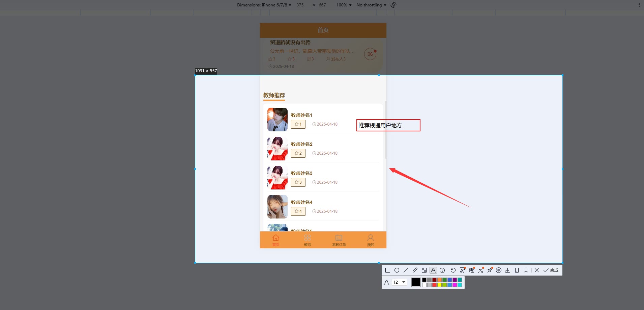644x310 pixels.
Task: Open the Dimensions iPhone 6/7/8 dropdown
Action: click(264, 5)
